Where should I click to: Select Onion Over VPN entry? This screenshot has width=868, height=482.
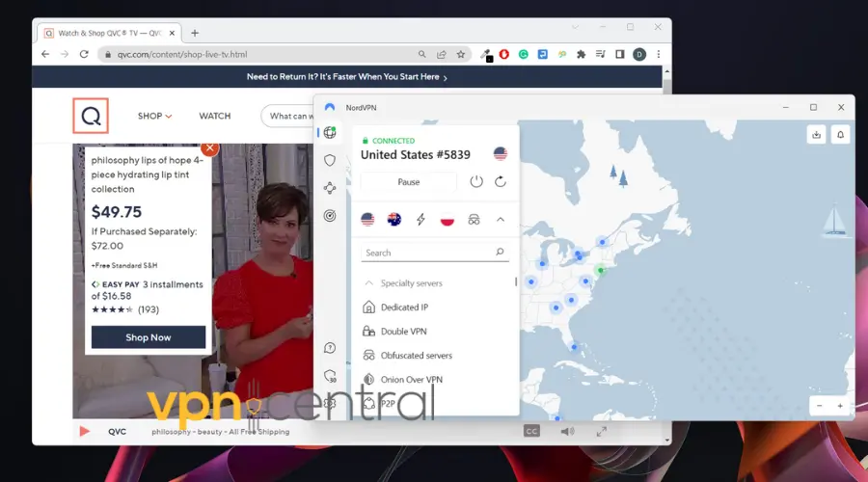411,380
